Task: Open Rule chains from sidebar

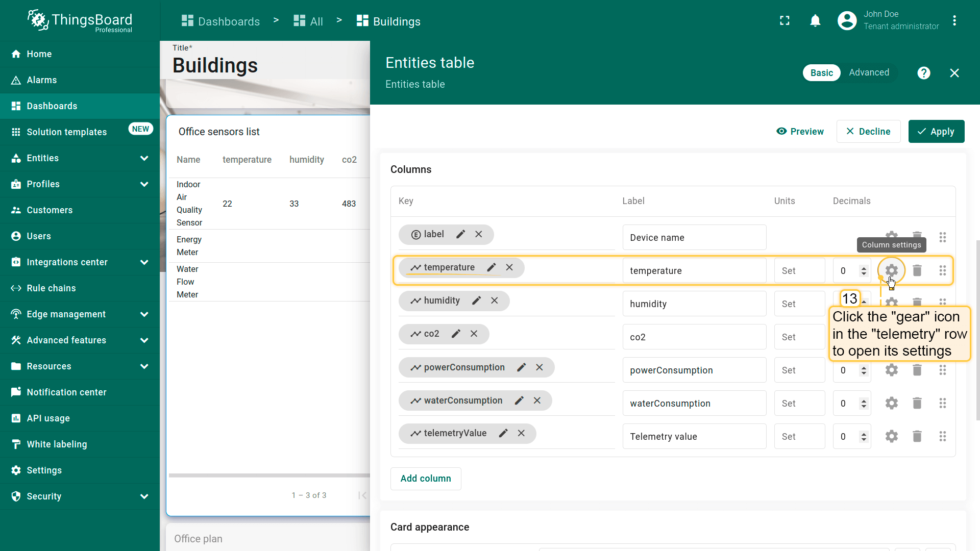Action: click(51, 288)
